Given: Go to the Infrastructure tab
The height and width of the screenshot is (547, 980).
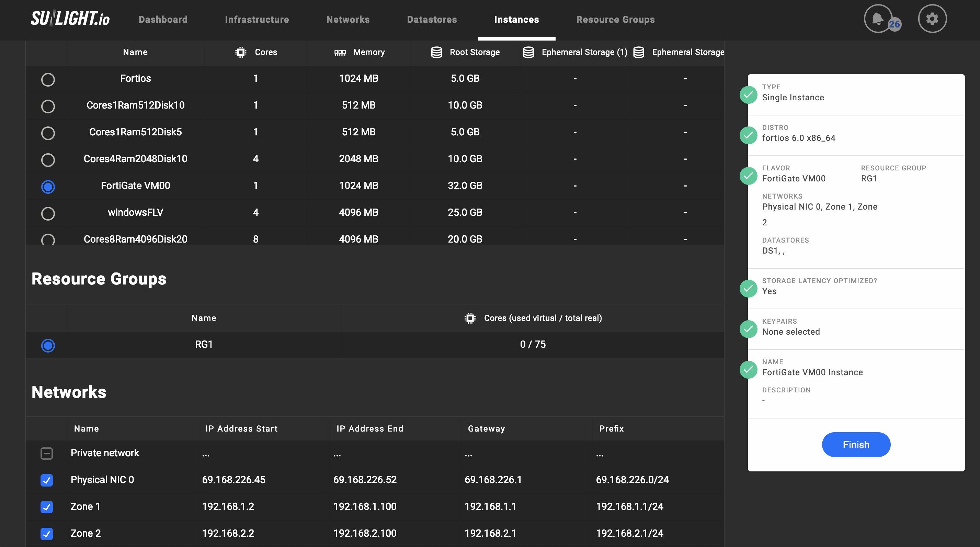Looking at the screenshot, I should pyautogui.click(x=257, y=20).
